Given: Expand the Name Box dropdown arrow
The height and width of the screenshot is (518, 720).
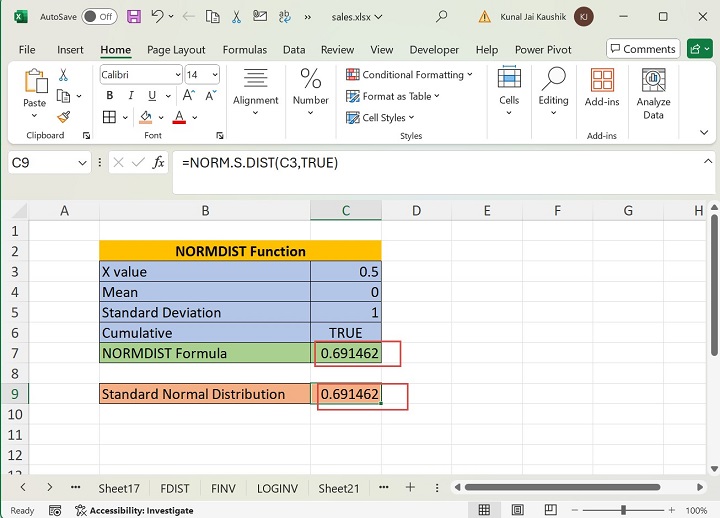Looking at the screenshot, I should (83, 163).
